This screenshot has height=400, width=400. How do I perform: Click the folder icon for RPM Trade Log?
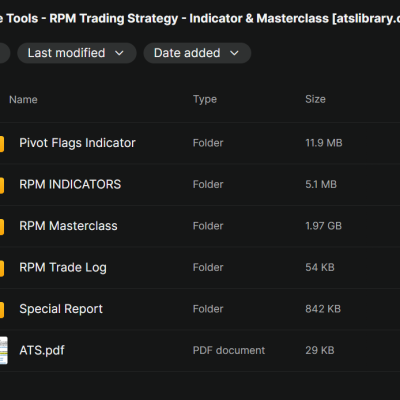[x=2, y=268]
